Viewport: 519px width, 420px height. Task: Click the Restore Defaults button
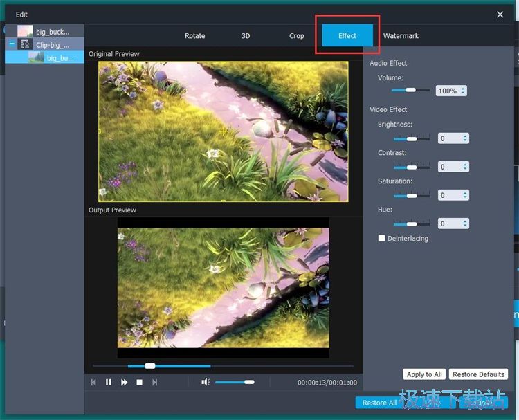tap(478, 374)
